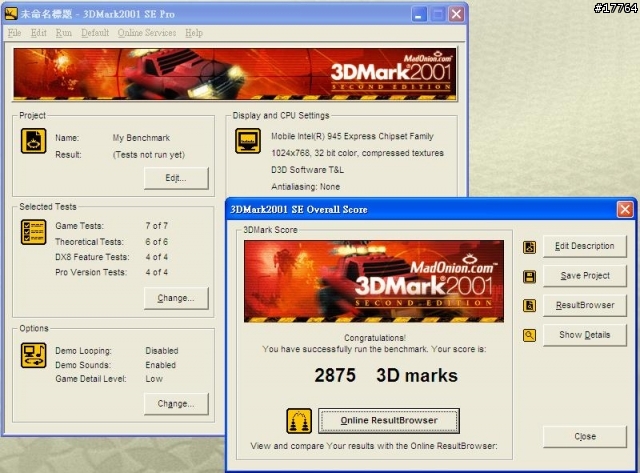The image size is (640, 473).
Task: Click the Project document icon
Action: click(33, 141)
